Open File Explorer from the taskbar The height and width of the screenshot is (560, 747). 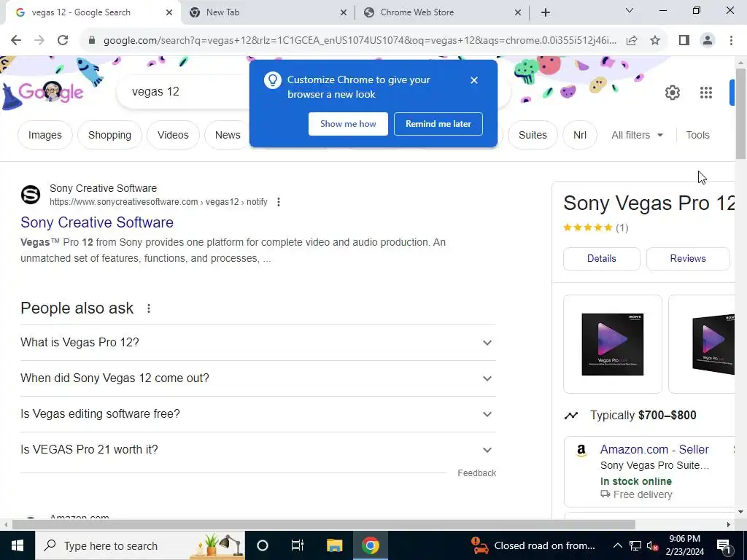(334, 545)
